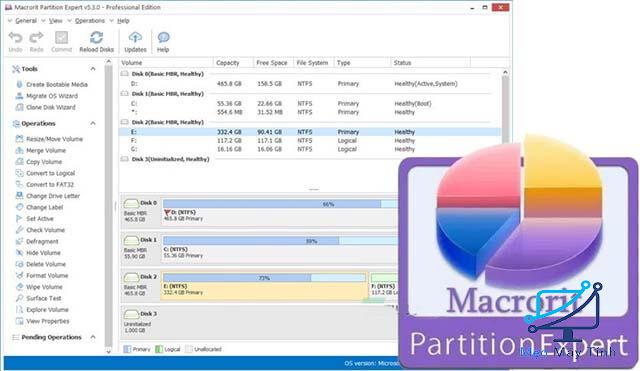640x371 pixels.
Task: Check for Updates via toolbar icon
Action: coord(135,42)
